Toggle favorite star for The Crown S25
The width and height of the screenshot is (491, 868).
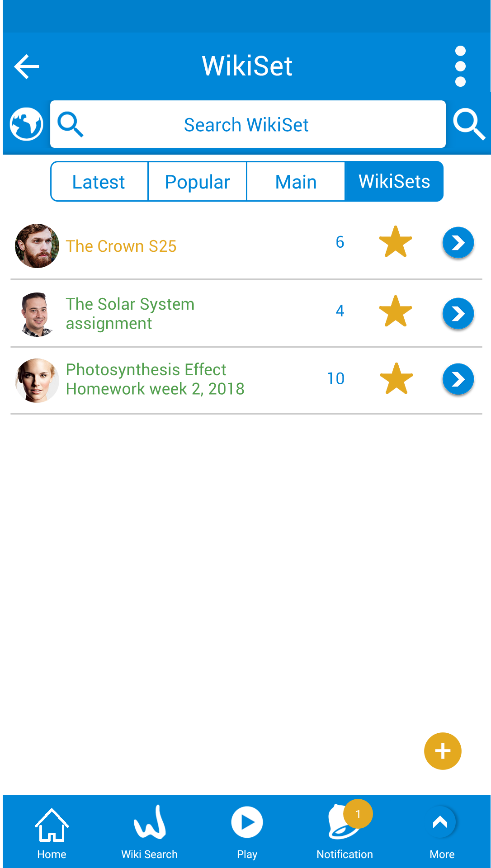click(396, 242)
